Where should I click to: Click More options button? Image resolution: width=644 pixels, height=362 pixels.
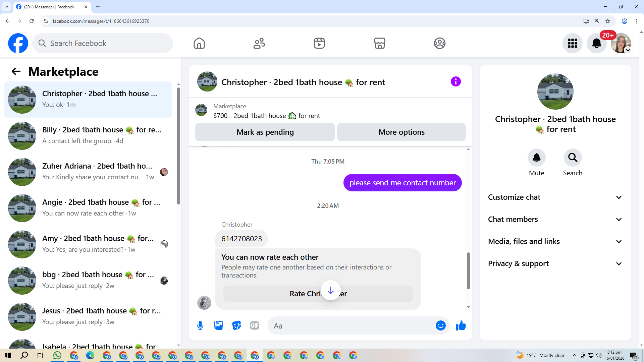coord(401,132)
